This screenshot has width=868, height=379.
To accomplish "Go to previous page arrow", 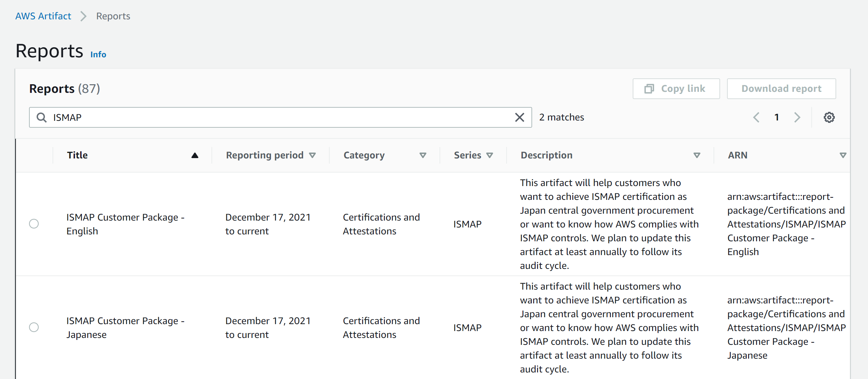I will click(x=756, y=117).
